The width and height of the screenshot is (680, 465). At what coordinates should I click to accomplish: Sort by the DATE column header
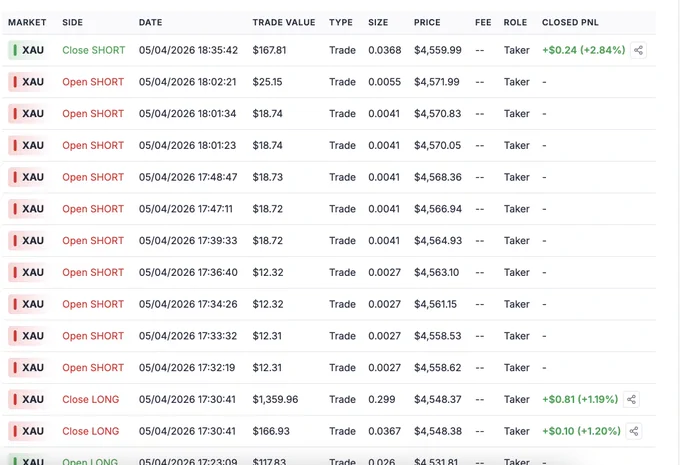[150, 23]
